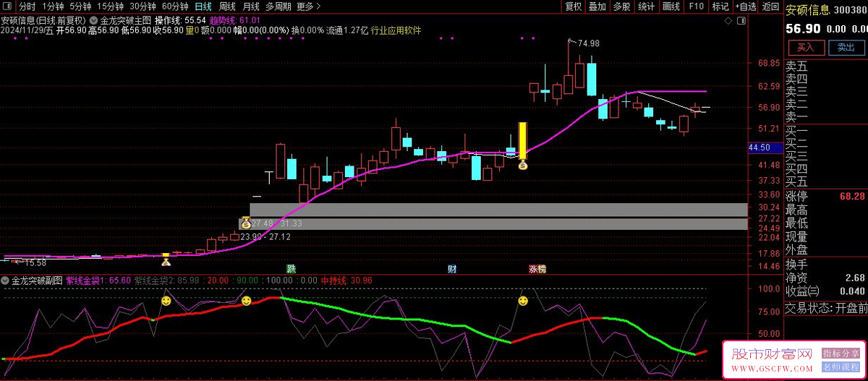Click the green 跌 event marker
This screenshot has height=381, width=868.
[x=291, y=269]
